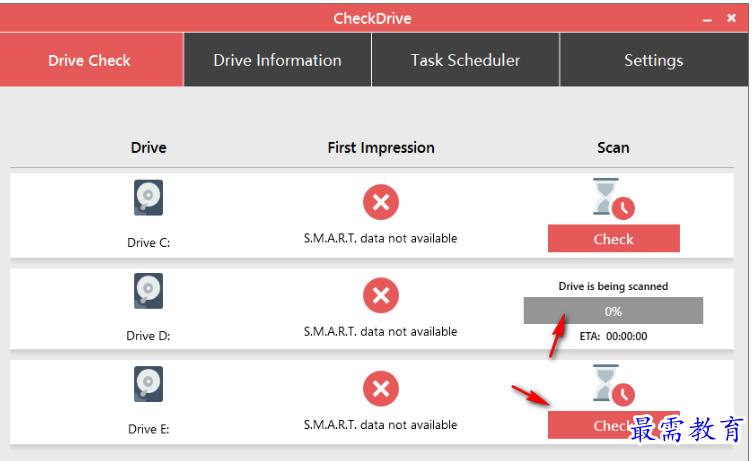
Task: Click the 'Drive is being scanned' status text
Action: tap(613, 286)
